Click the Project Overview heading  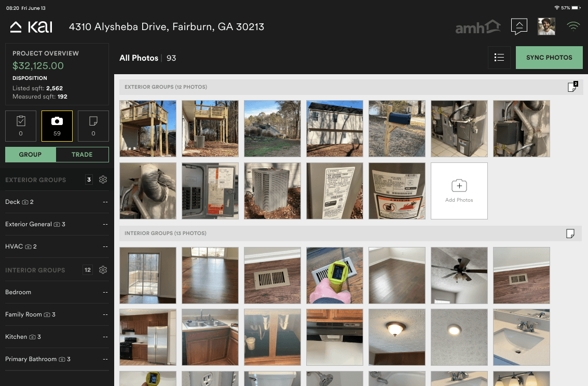(46, 53)
